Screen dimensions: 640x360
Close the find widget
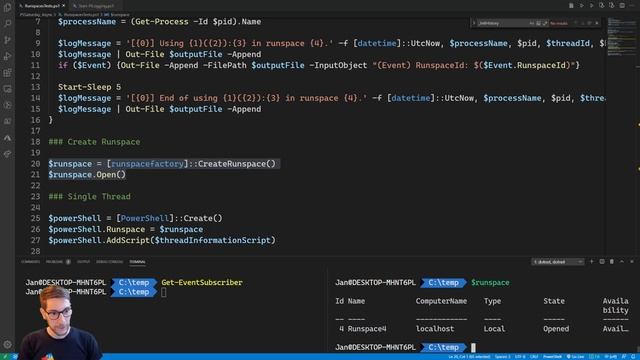click(597, 23)
